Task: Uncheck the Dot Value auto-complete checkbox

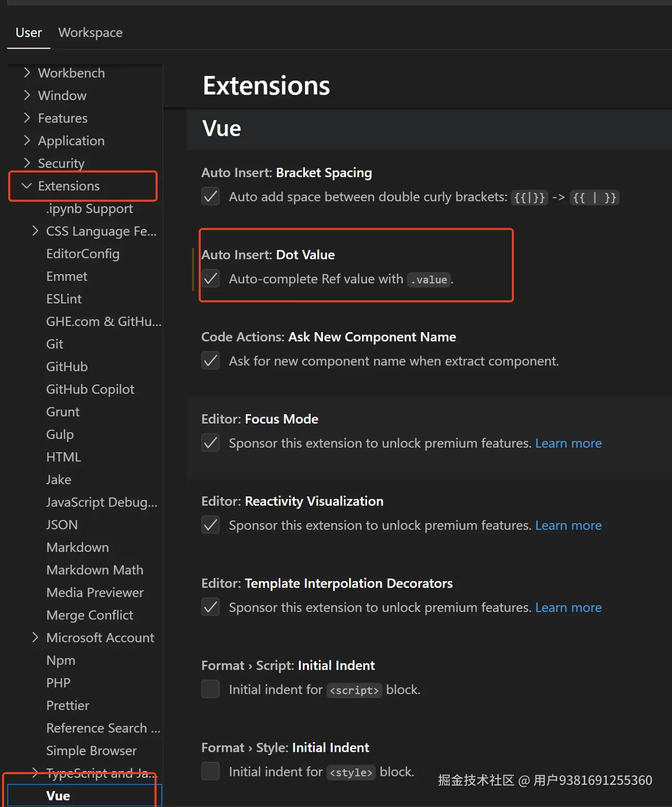Action: [x=210, y=279]
